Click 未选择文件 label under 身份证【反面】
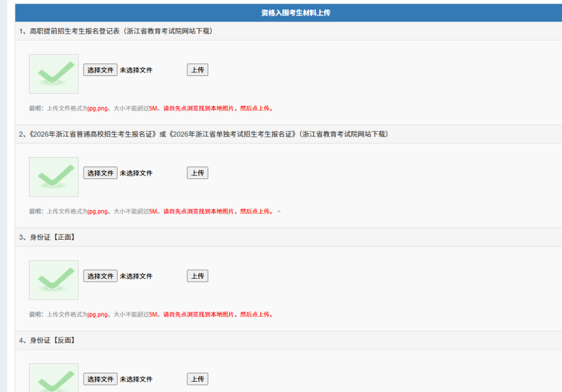This screenshot has height=392, width=562. pyautogui.click(x=136, y=379)
